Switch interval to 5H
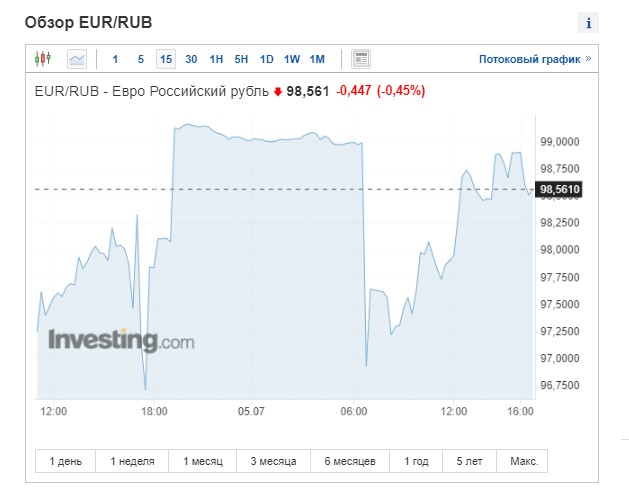This screenshot has height=498, width=629. (241, 59)
